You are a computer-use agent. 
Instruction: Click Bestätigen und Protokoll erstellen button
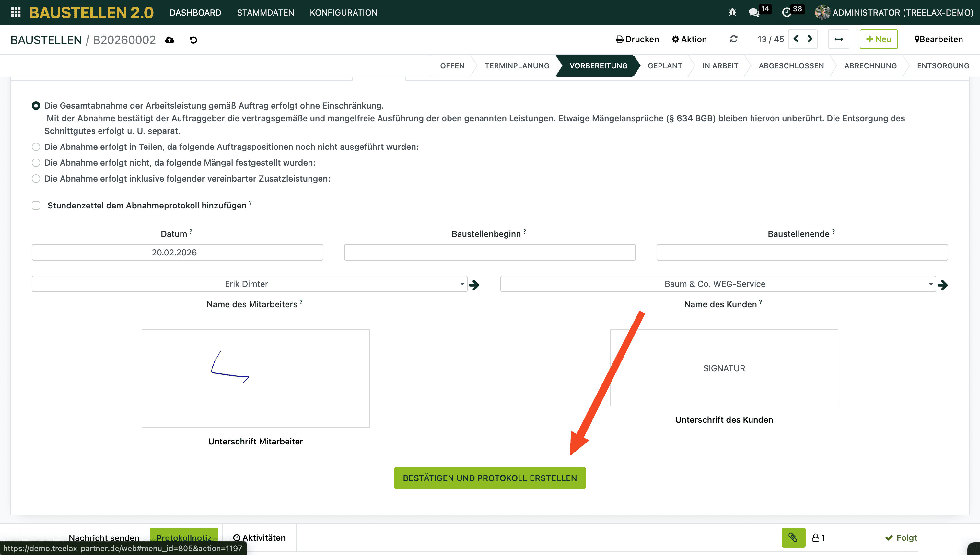(x=490, y=478)
